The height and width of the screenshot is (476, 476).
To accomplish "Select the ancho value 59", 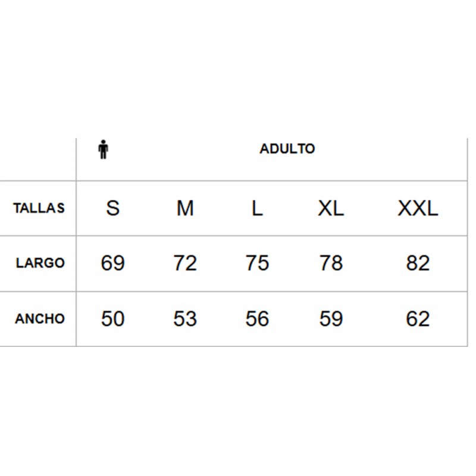I will (x=331, y=319).
